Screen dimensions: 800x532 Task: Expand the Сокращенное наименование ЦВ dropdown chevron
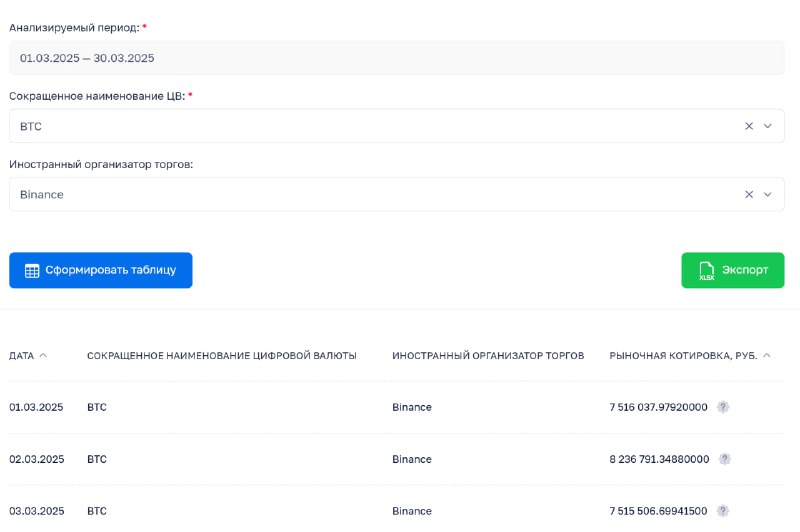[767, 126]
